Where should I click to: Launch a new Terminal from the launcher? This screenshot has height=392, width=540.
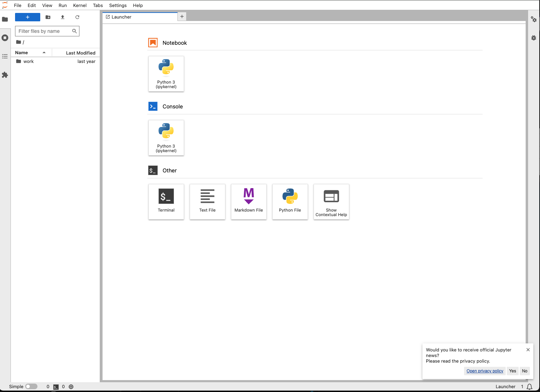point(166,202)
